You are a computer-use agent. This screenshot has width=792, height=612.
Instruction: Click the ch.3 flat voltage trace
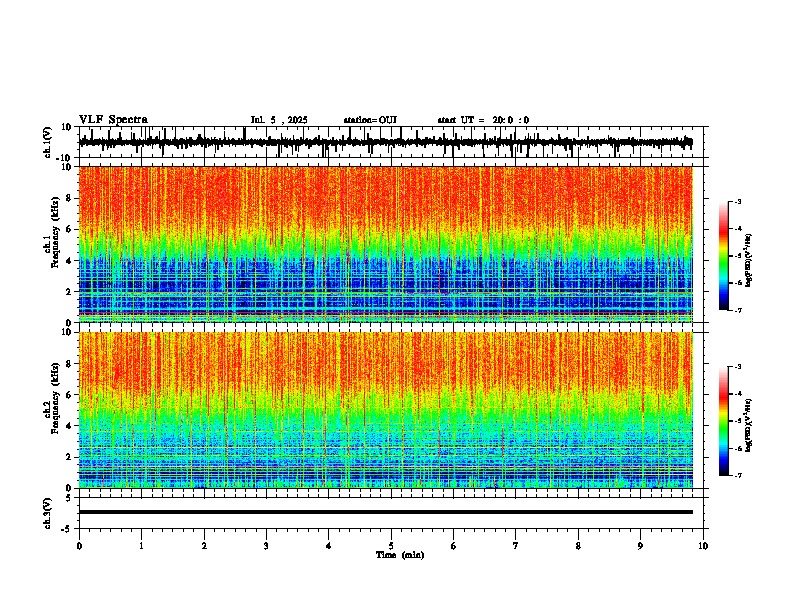tap(386, 512)
